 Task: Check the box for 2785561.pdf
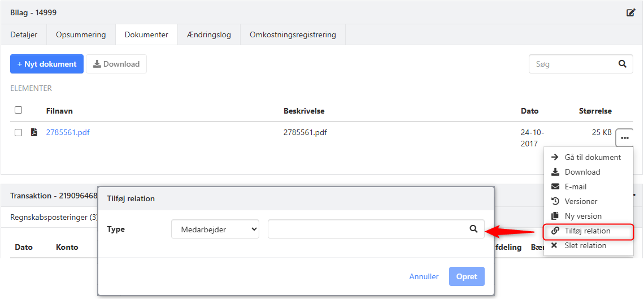[x=18, y=133]
